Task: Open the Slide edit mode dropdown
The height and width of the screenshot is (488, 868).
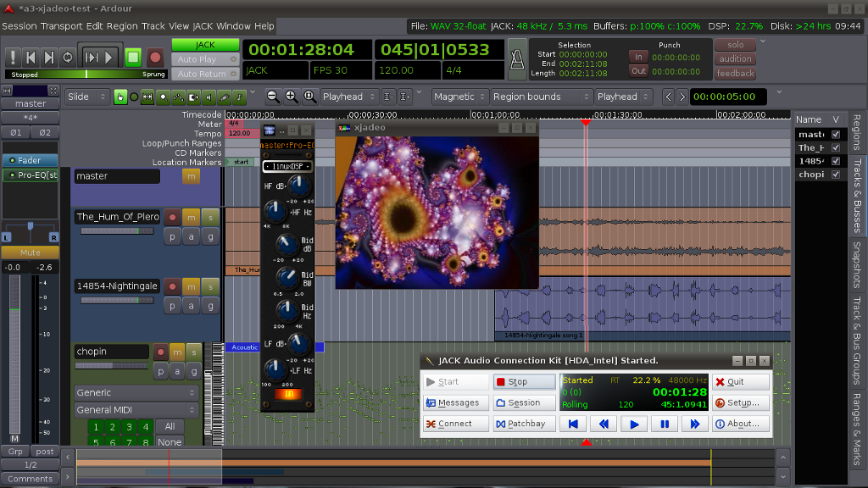Action: [x=88, y=97]
